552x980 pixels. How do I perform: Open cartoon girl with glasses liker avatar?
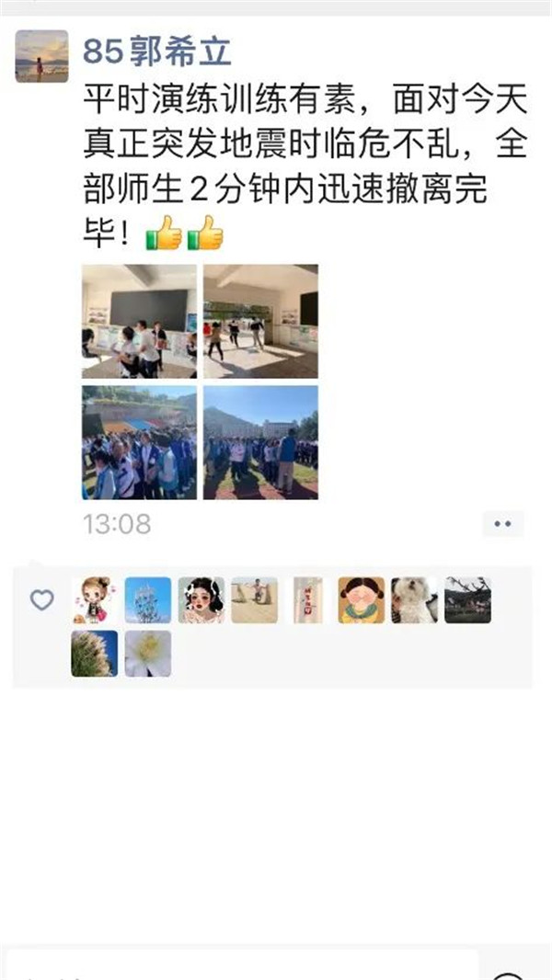(362, 600)
